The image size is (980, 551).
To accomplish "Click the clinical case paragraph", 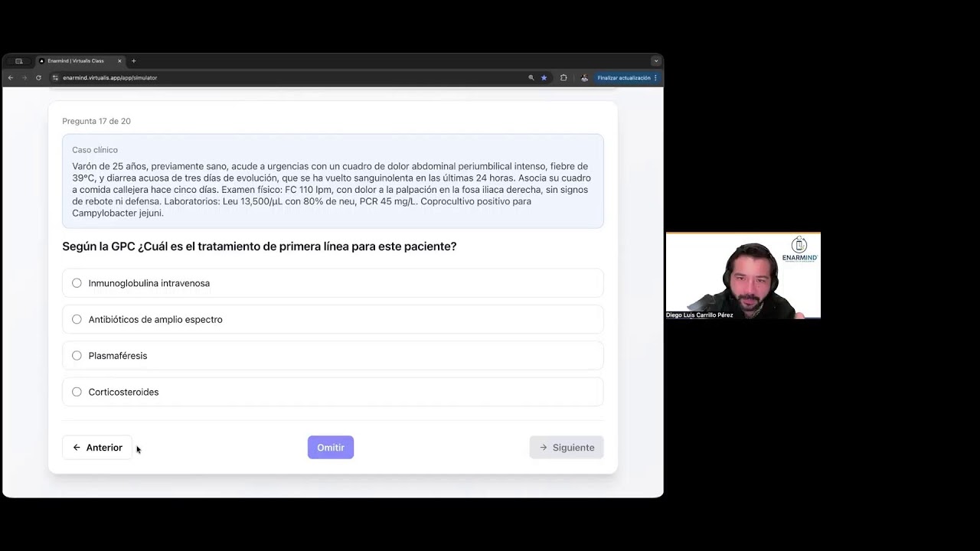I will coord(332,190).
